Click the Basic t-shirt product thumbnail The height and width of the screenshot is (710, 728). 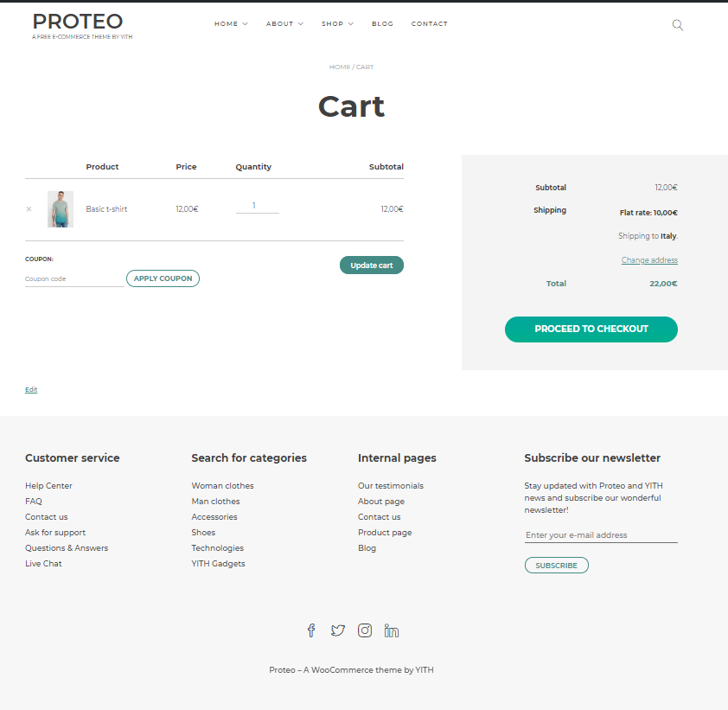coord(61,209)
